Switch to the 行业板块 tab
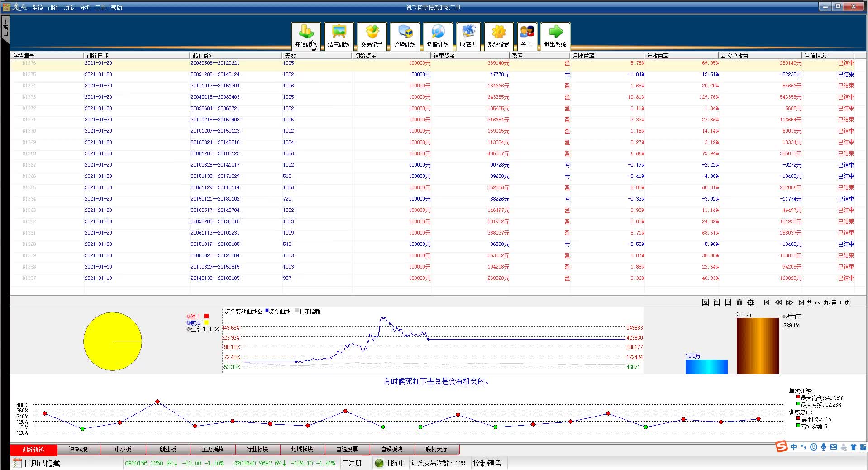The image size is (868, 470). pos(258,450)
